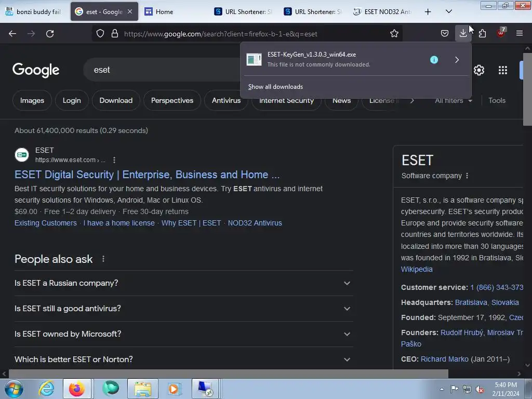
Task: Open Windows Media Player from taskbar
Action: (x=175, y=389)
